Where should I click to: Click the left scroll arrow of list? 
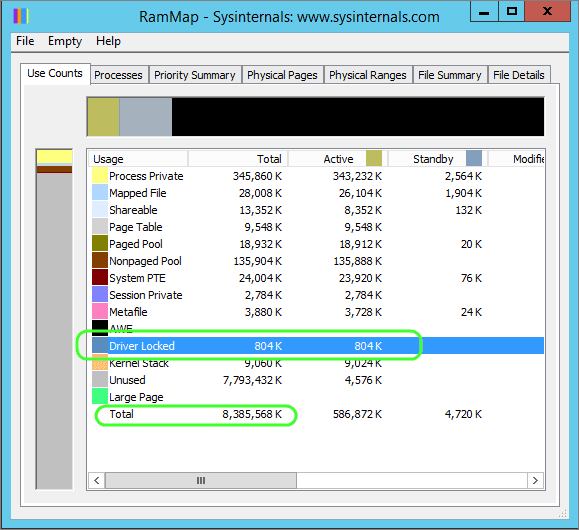(x=97, y=480)
